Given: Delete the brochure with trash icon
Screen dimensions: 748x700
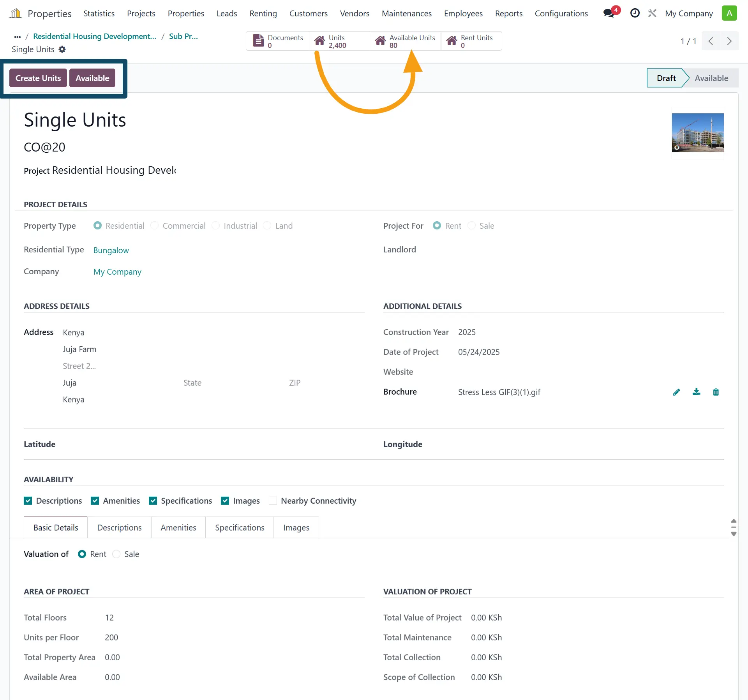Looking at the screenshot, I should [x=716, y=392].
